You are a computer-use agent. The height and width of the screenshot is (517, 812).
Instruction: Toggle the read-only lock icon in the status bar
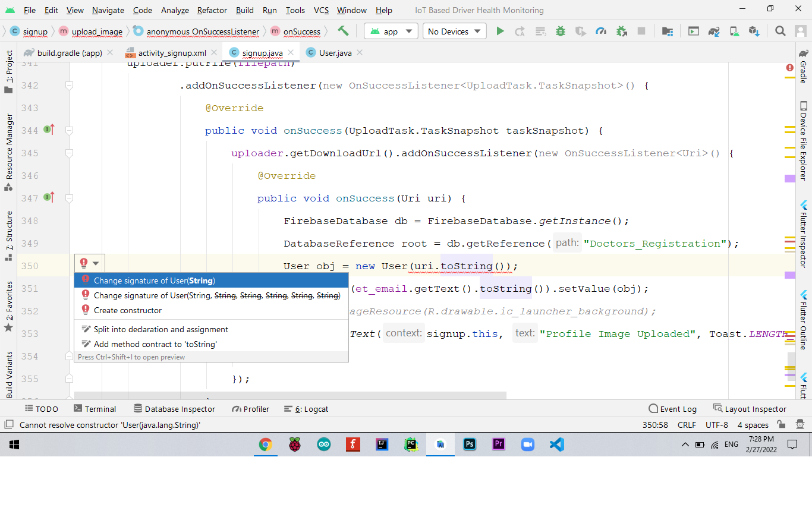781,424
